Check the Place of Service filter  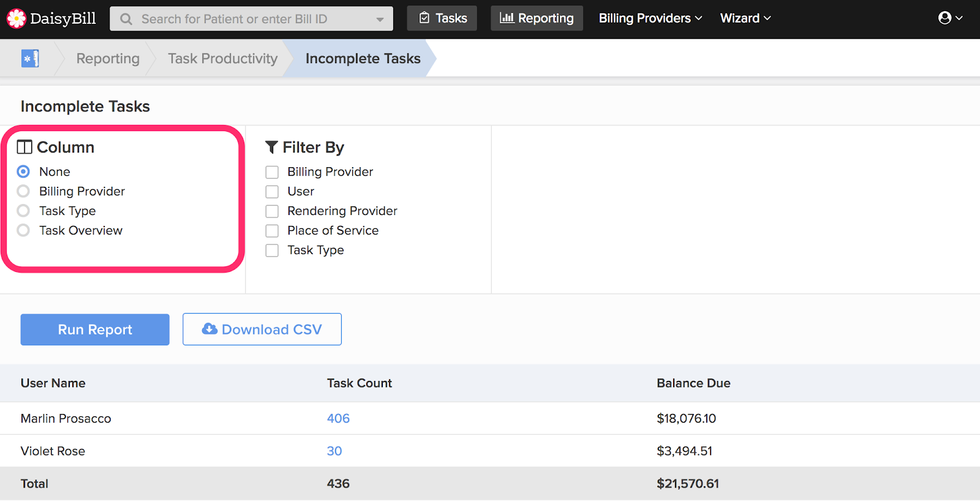[272, 231]
